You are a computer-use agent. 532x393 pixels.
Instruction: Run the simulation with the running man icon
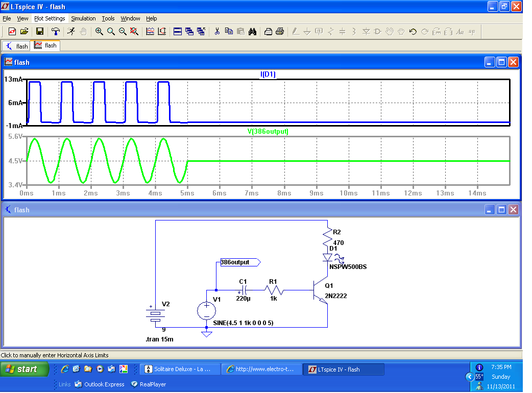pos(71,32)
